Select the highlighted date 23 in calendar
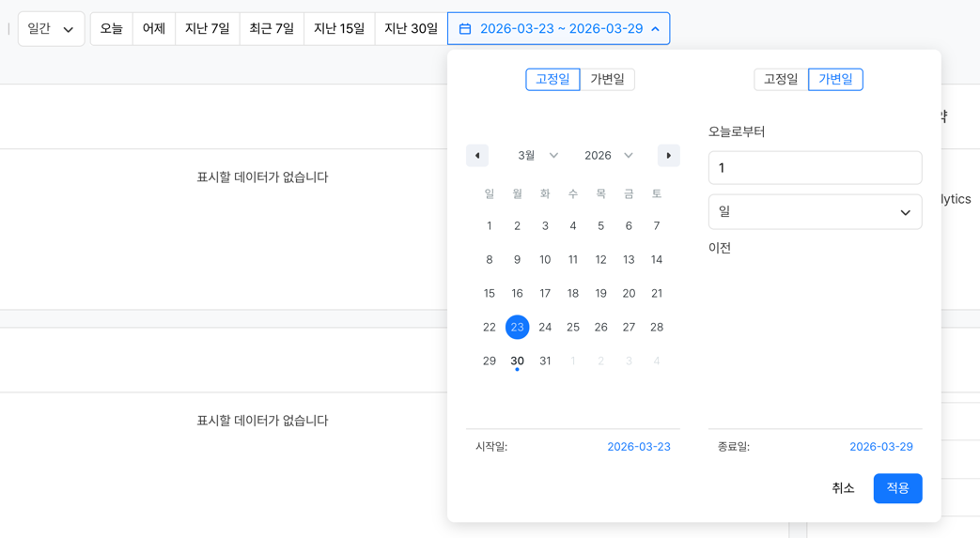The image size is (980, 538). tap(517, 328)
